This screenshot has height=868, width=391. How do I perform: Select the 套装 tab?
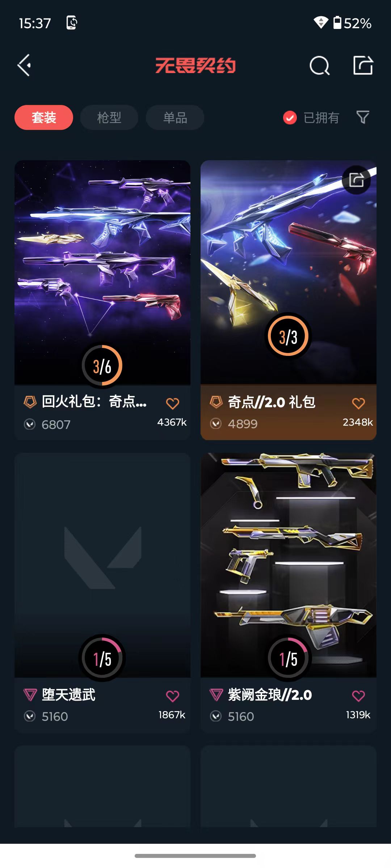click(x=44, y=117)
